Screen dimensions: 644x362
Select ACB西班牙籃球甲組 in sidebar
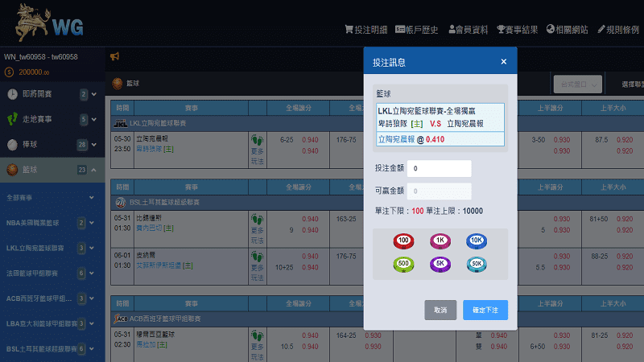pyautogui.click(x=39, y=298)
